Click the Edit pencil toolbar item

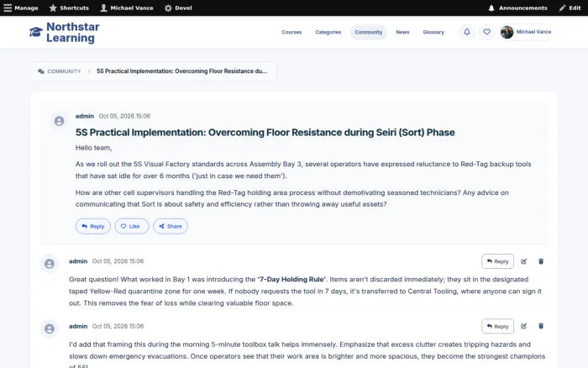coord(570,8)
